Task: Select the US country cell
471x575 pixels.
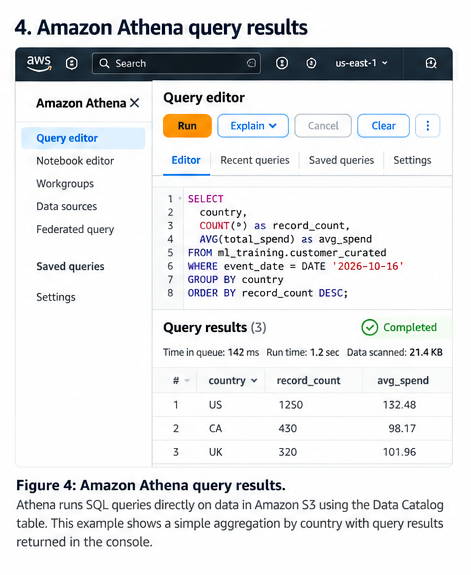Action: click(x=215, y=405)
